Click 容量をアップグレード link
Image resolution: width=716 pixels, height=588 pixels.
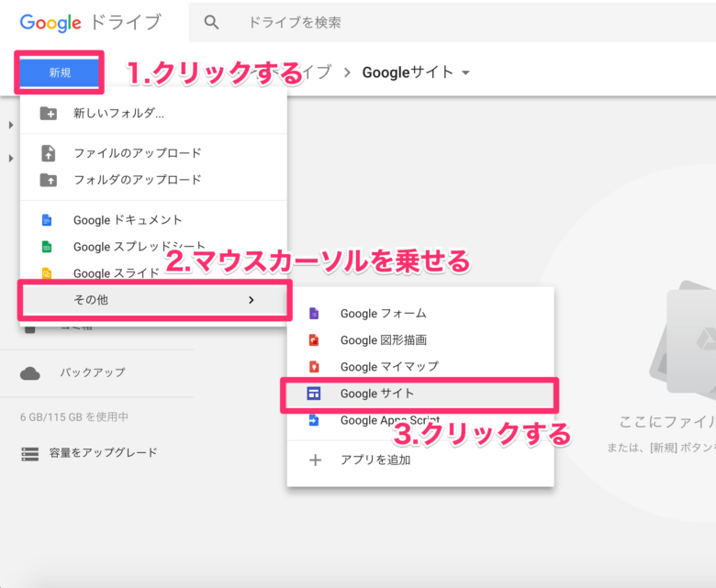[x=104, y=452]
